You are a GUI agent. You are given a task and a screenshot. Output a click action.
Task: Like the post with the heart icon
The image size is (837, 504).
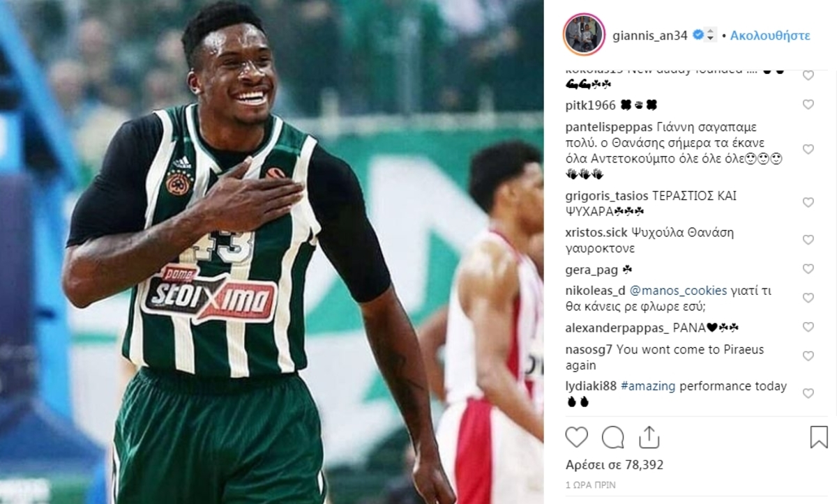(576, 437)
